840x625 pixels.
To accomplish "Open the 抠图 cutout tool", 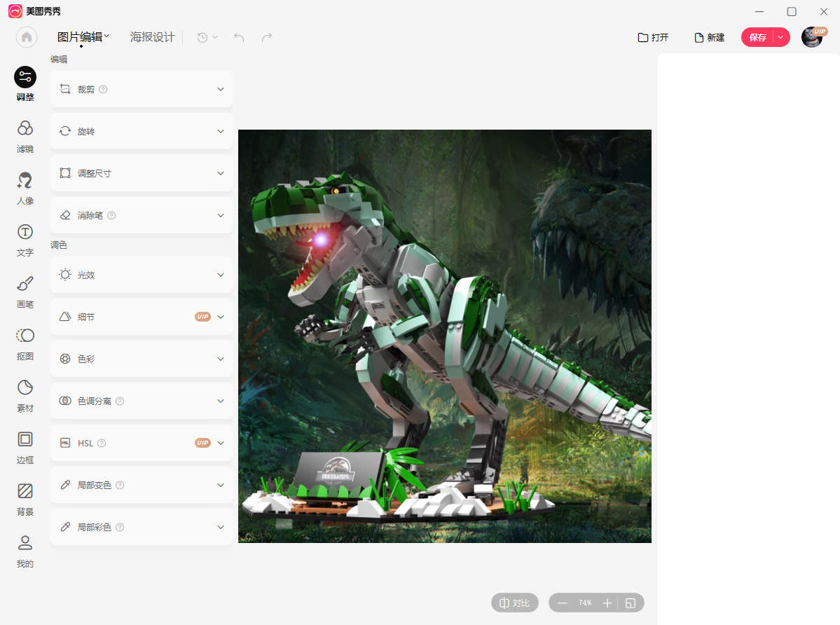I will [25, 344].
